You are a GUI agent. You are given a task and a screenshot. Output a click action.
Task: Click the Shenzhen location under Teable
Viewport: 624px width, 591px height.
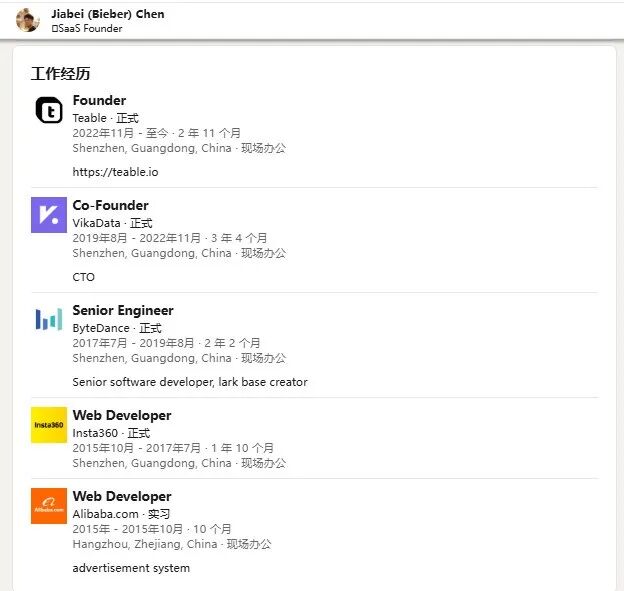pyautogui.click(x=152, y=148)
